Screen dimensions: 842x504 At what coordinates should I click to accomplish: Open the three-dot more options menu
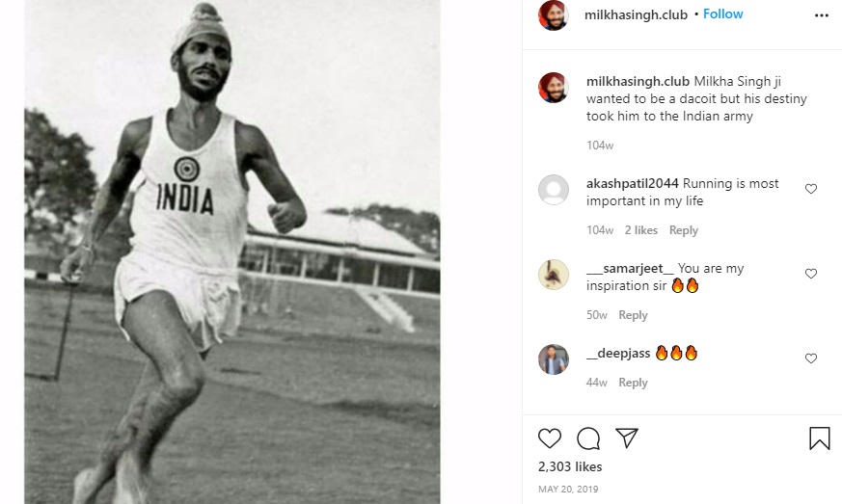[821, 15]
